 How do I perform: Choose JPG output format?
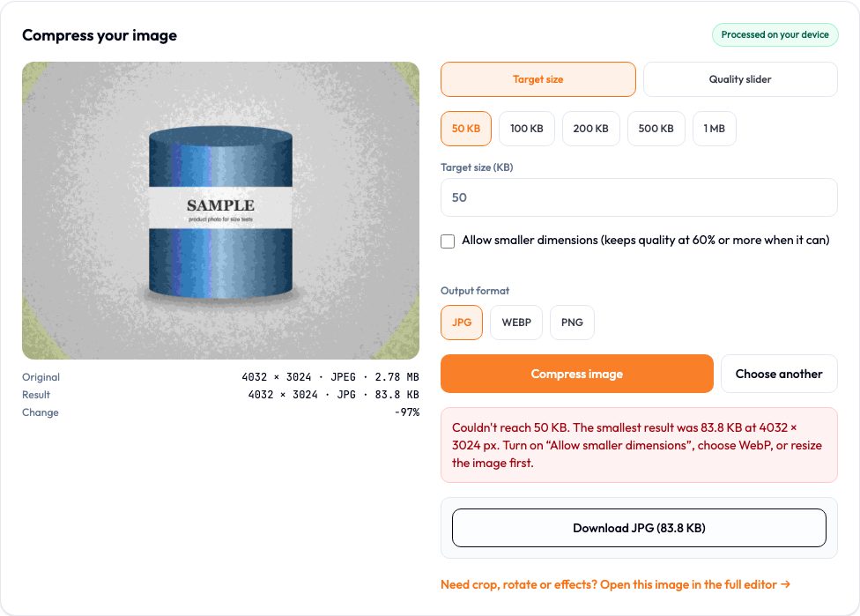461,323
